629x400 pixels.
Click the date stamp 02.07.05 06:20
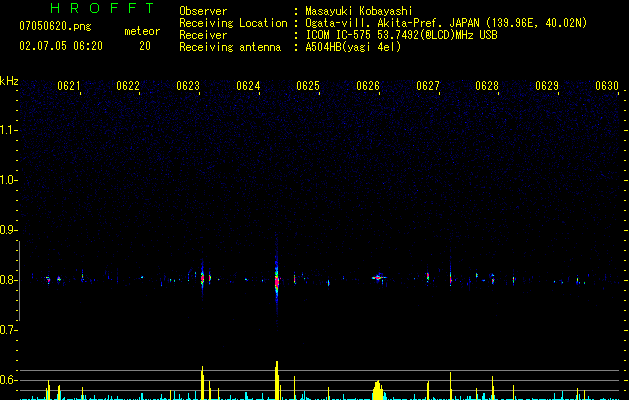click(x=61, y=46)
